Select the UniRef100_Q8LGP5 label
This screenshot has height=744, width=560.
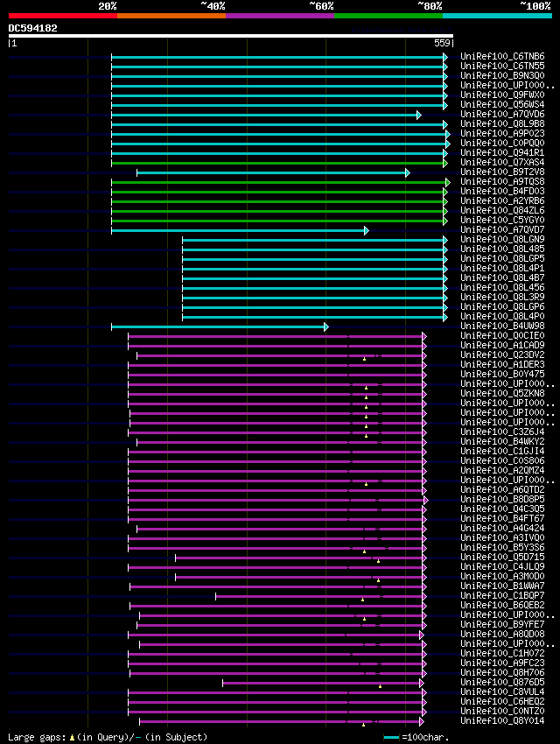[x=502, y=258]
